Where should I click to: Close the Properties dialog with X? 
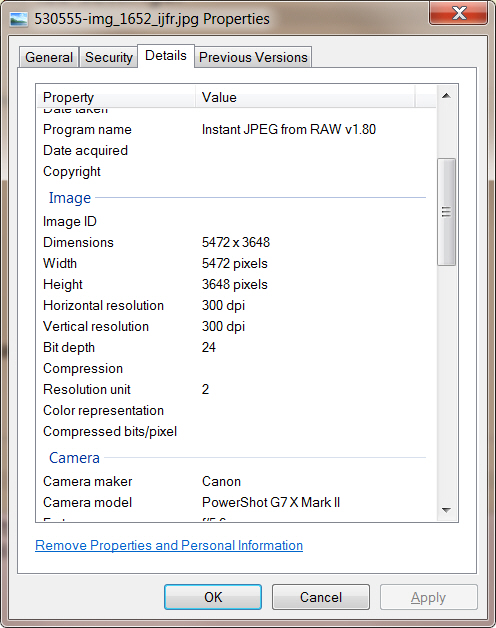(459, 13)
